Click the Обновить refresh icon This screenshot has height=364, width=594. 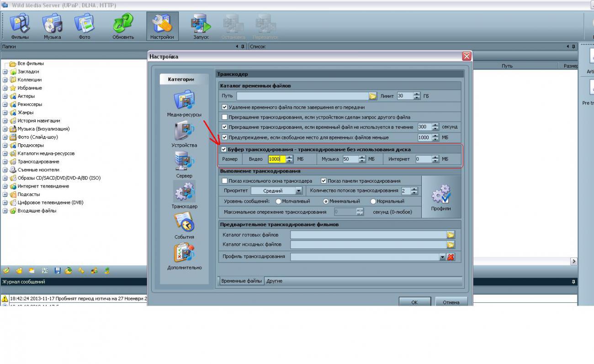[x=123, y=26]
